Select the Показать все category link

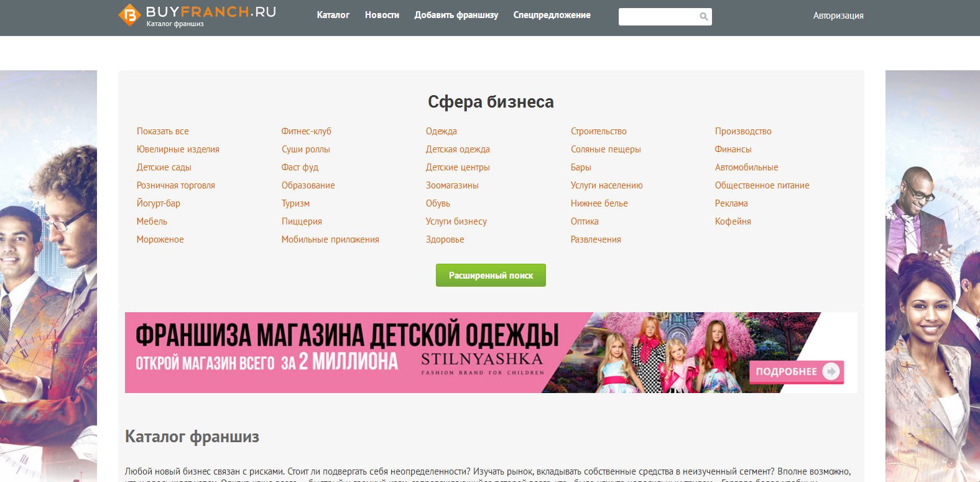click(163, 131)
